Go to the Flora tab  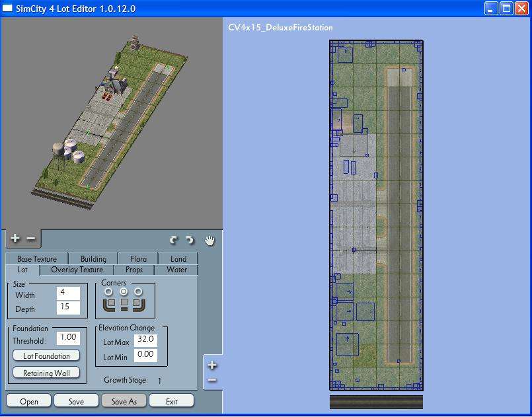coord(138,259)
